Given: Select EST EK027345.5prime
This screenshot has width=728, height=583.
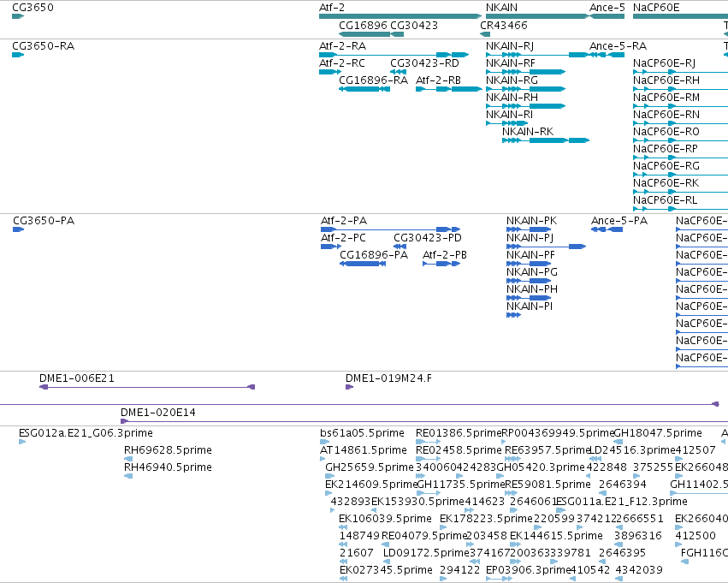Looking at the screenshot, I should click(x=387, y=570).
